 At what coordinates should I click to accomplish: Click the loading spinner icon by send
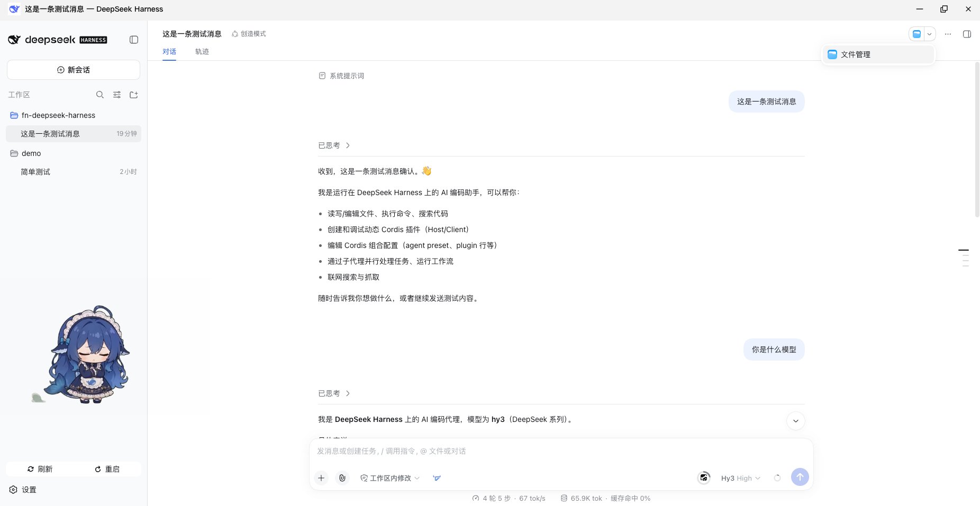[x=777, y=478]
